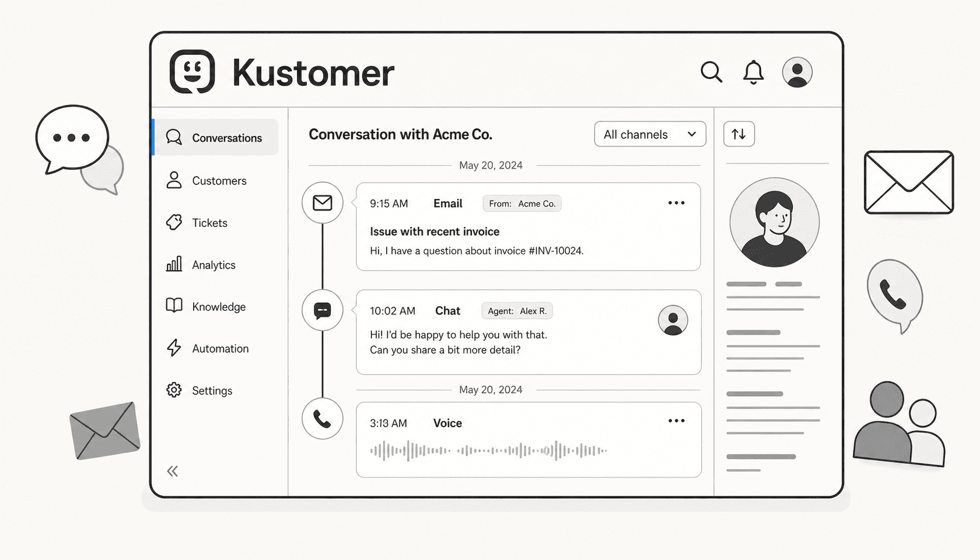Click the "Hi! I'd be happy to help" line
This screenshot has height=560, width=980.
(459, 335)
